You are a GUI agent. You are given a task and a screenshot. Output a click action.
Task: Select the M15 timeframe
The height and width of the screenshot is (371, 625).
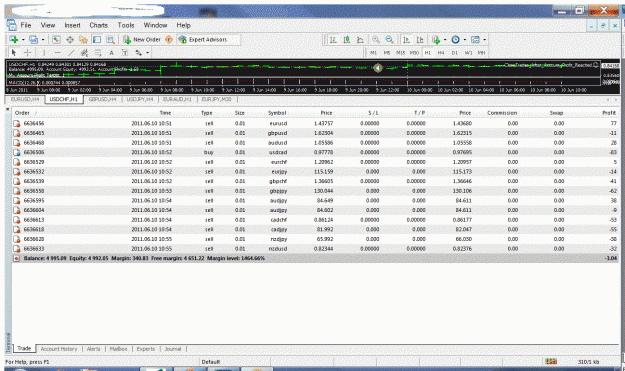[x=400, y=53]
